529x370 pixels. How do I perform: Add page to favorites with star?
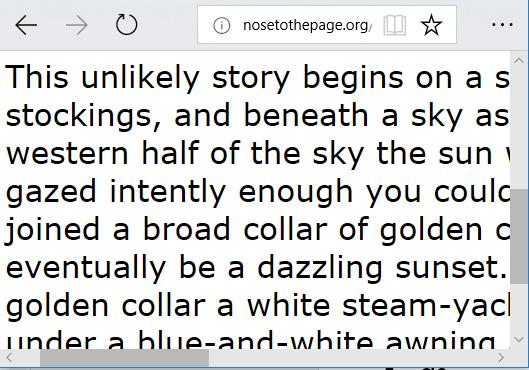(x=431, y=25)
